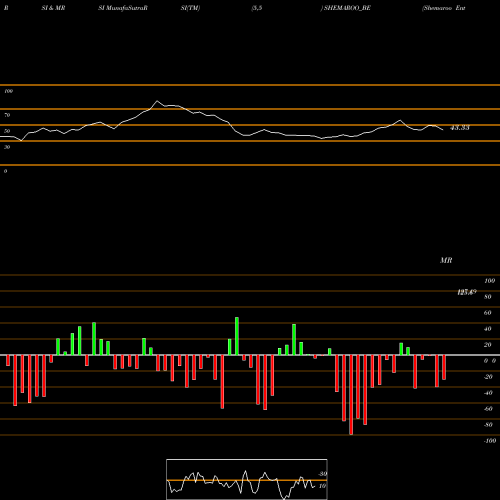
Task: Click the MR axis label '-80'
Action: coord(488,425)
